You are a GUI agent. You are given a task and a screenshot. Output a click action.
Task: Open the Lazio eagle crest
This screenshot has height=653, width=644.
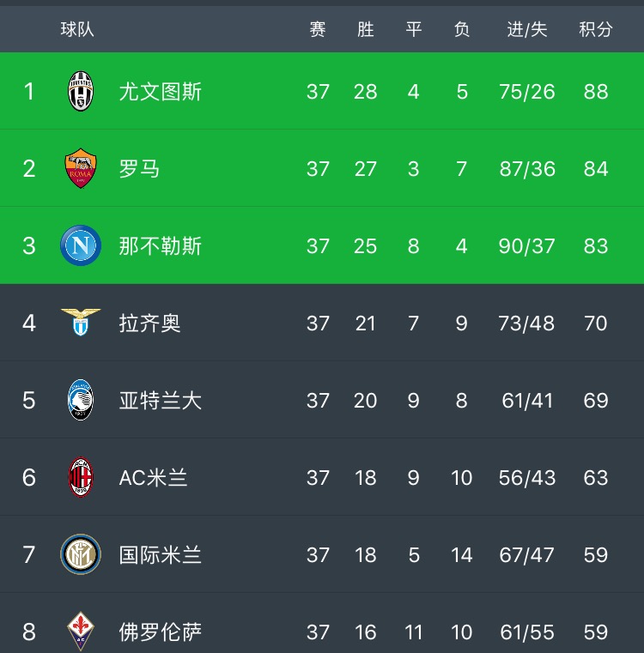[81, 323]
